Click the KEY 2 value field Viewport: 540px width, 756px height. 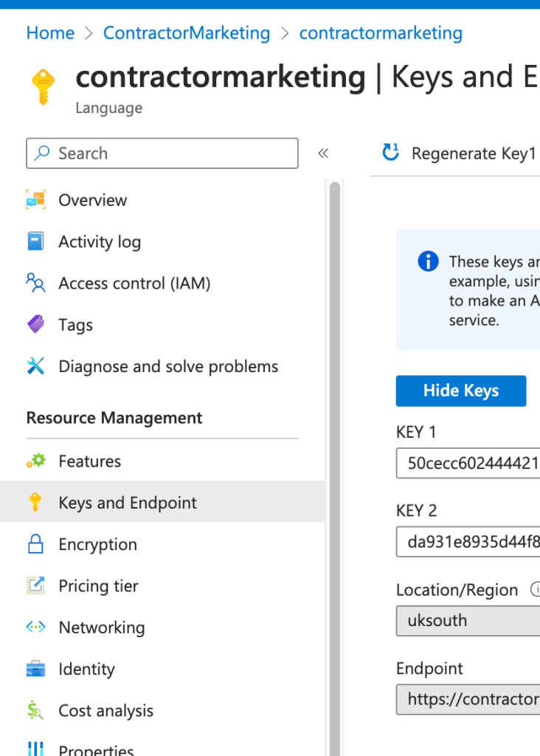(468, 541)
